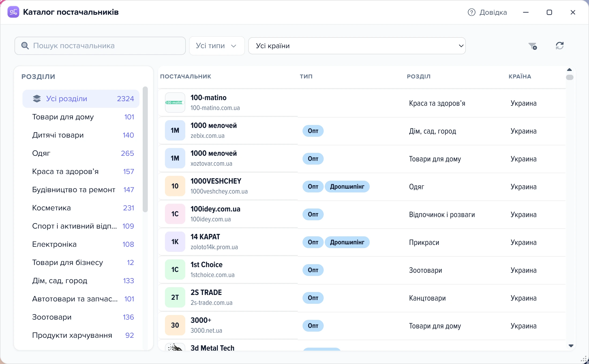Click the app logo icon beside Каталог постачальників
The height and width of the screenshot is (364, 589).
coord(13,12)
